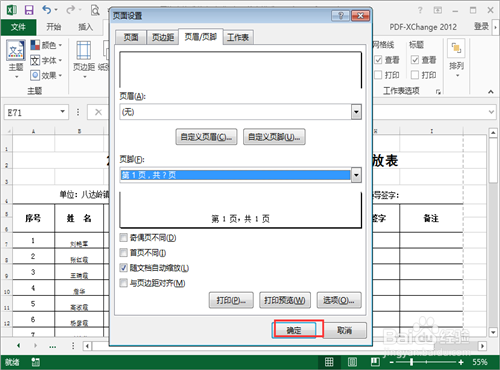Toggle 网格线 打印 checkbox

click(378, 75)
